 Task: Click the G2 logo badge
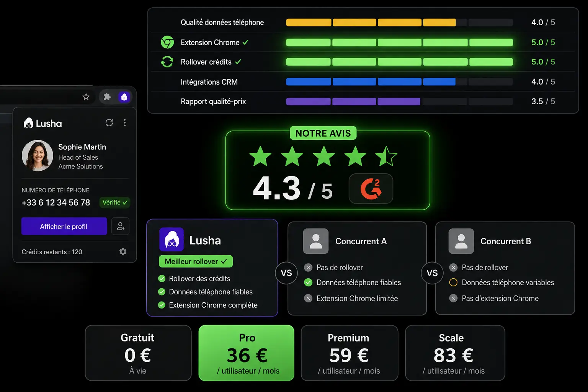371,189
